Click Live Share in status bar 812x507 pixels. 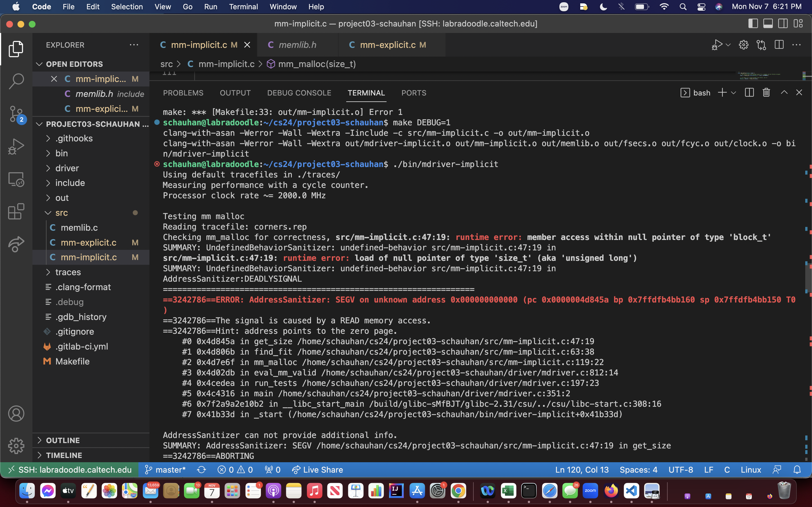pos(317,470)
